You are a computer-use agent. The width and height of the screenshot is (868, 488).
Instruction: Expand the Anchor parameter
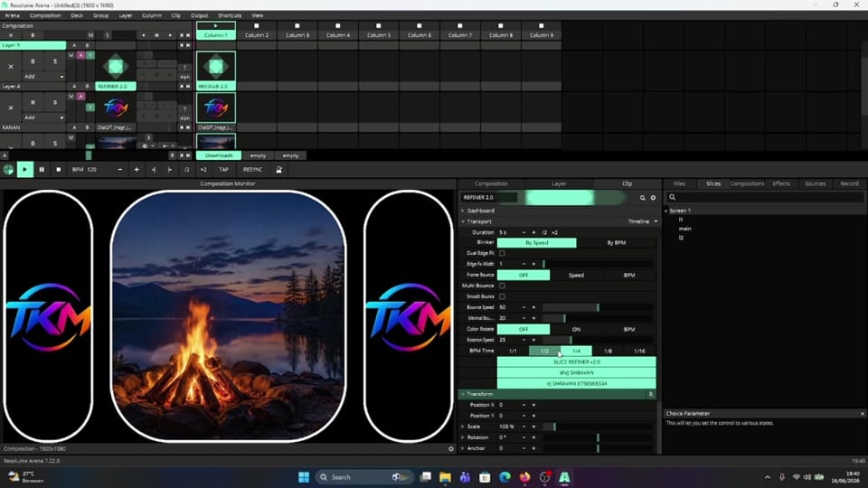(x=463, y=449)
